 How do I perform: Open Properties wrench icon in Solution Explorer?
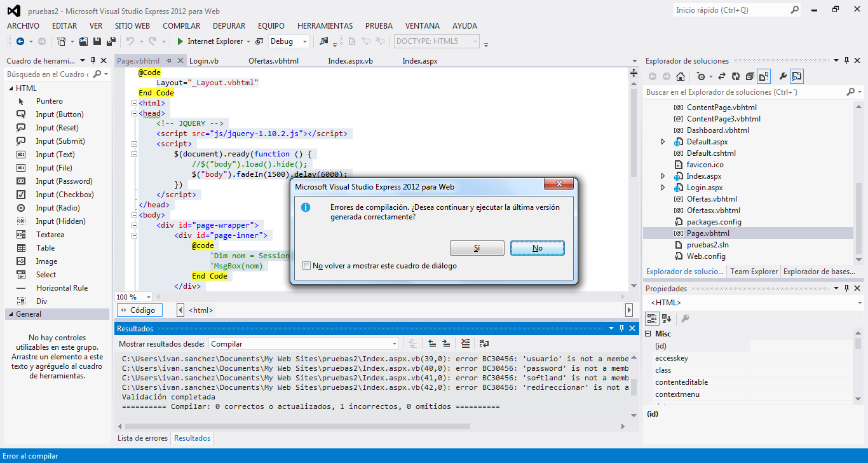tap(783, 76)
